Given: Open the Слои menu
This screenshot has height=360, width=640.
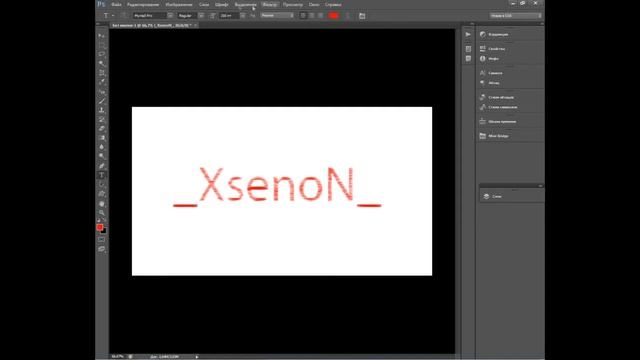Looking at the screenshot, I should (204, 4).
